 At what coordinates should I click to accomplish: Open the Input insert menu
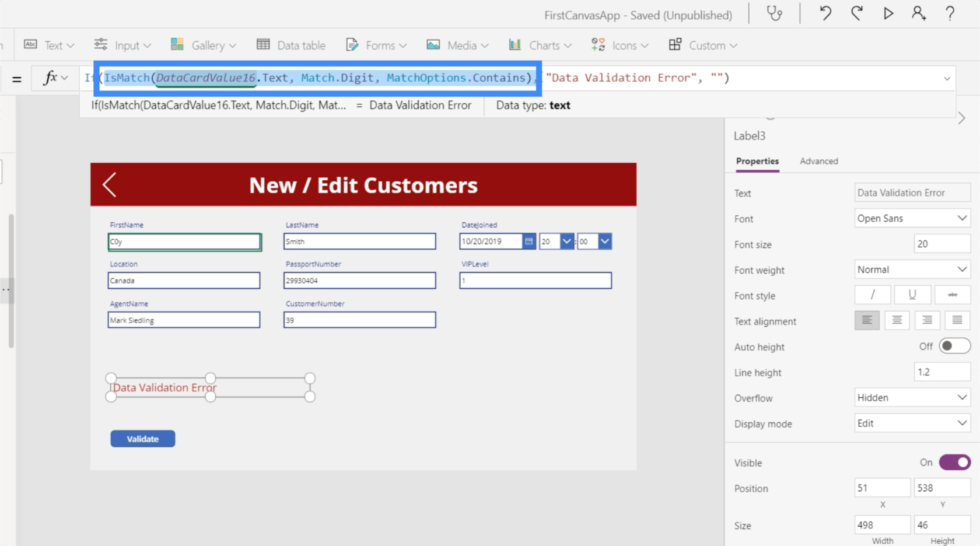point(123,45)
